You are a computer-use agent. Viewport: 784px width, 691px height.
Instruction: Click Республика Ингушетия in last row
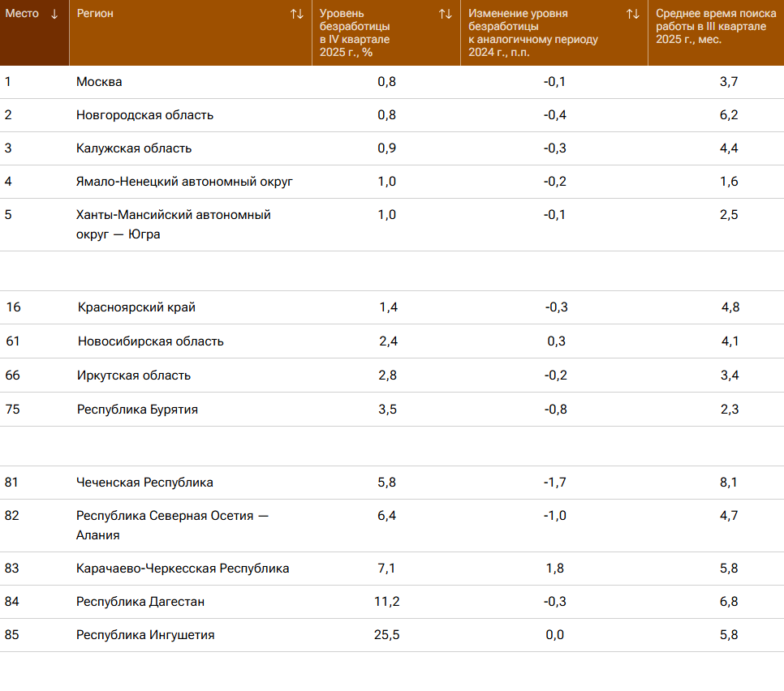[x=145, y=635]
